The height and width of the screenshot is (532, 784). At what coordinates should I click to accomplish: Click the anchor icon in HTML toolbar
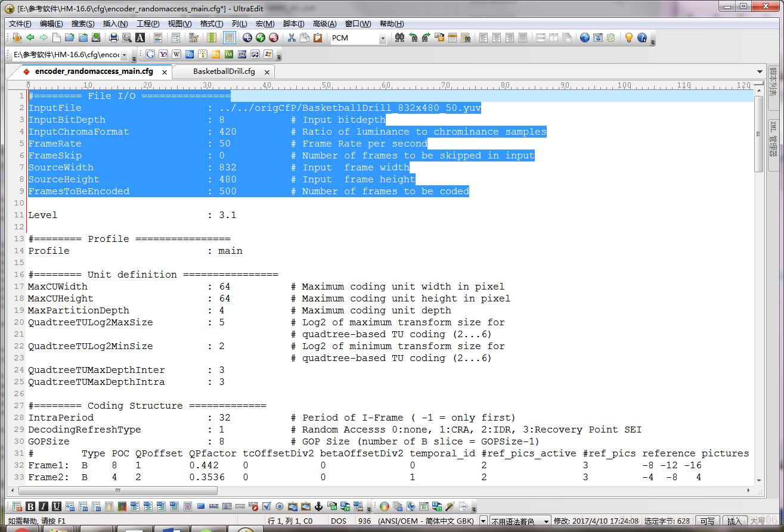[318, 507]
